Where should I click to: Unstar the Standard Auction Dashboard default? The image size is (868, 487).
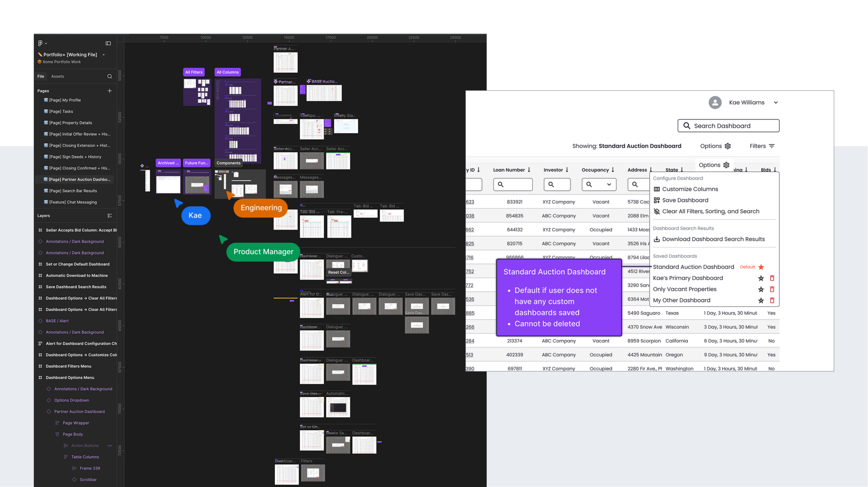tap(761, 267)
